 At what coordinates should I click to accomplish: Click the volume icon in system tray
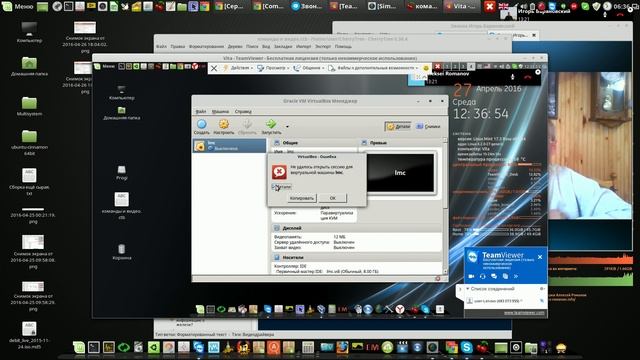point(523,7)
